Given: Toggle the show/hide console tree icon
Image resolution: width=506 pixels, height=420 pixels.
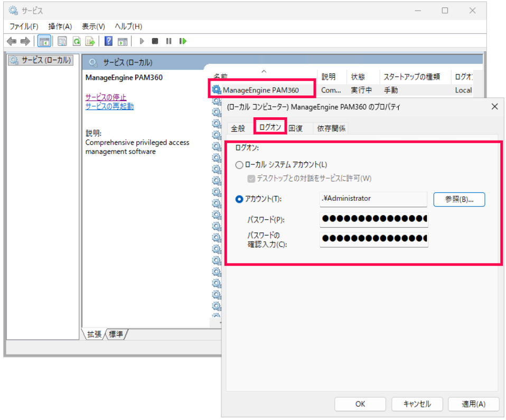Looking at the screenshot, I should point(44,41).
